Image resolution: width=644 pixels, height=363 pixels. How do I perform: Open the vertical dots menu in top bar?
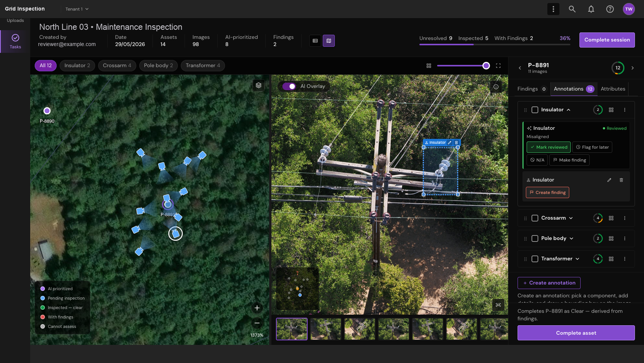[553, 9]
